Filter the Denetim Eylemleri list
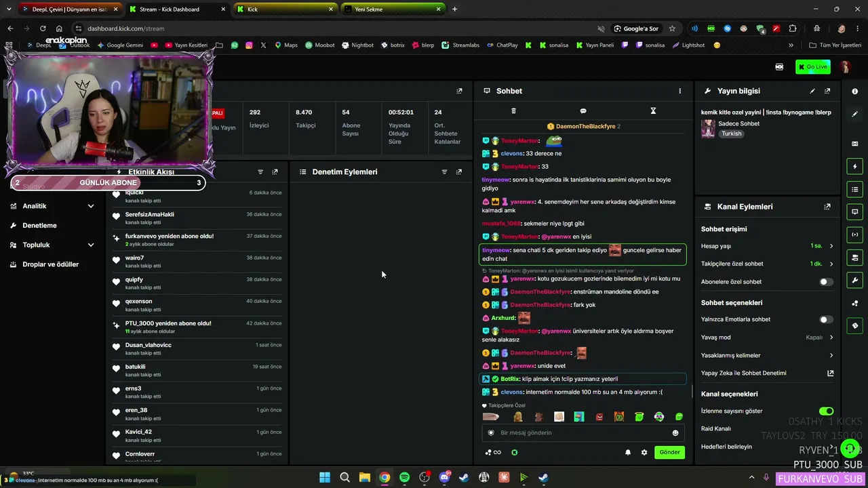 (445, 172)
